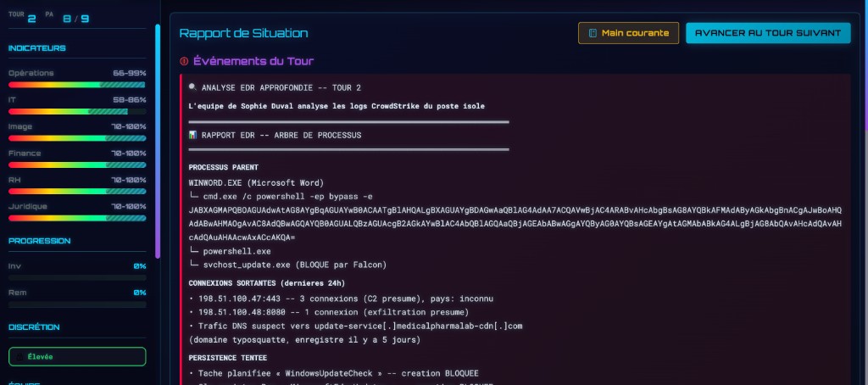Viewport: 868px width, 385px height.
Task: Click the DISCRÉTION section heading
Action: (x=34, y=327)
